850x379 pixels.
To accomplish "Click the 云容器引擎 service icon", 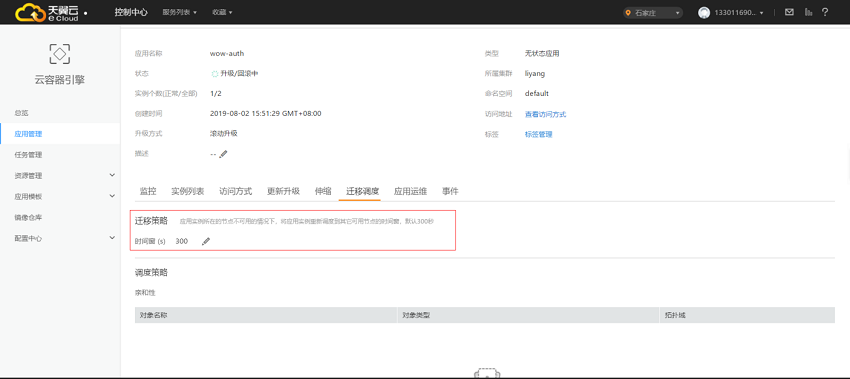I will (60, 54).
